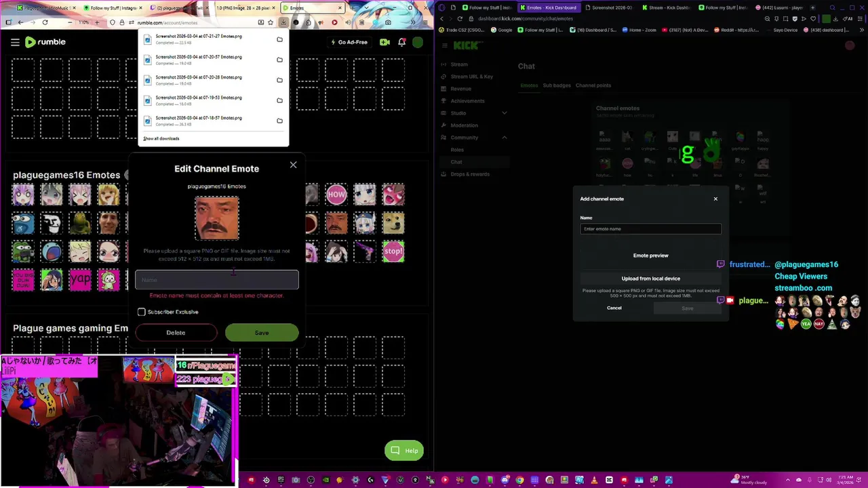The width and height of the screenshot is (868, 488).
Task: Open folder for Screenshot 07-20-28 Emotes.png
Action: (x=279, y=80)
